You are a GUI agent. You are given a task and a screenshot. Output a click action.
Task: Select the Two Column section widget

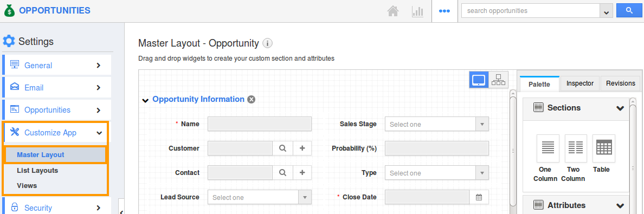coord(576,158)
